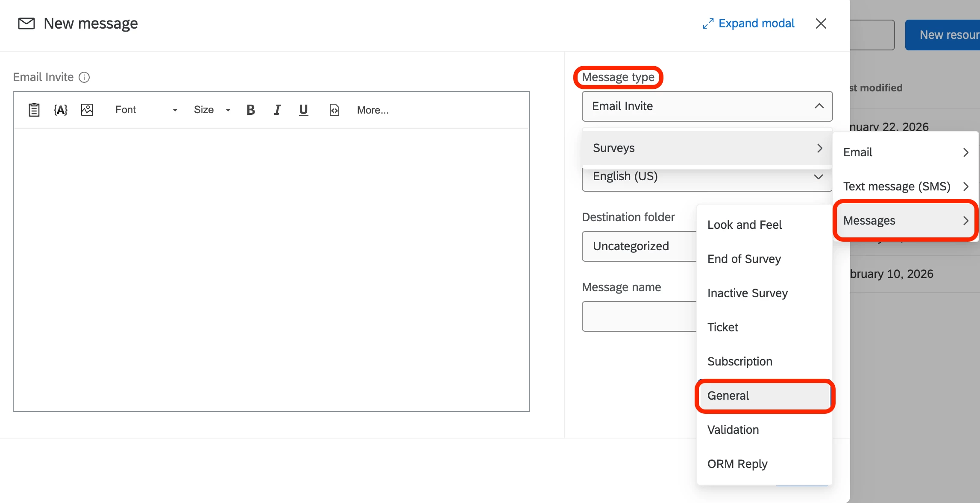
Task: Click More... in the editor toolbar
Action: (x=373, y=110)
